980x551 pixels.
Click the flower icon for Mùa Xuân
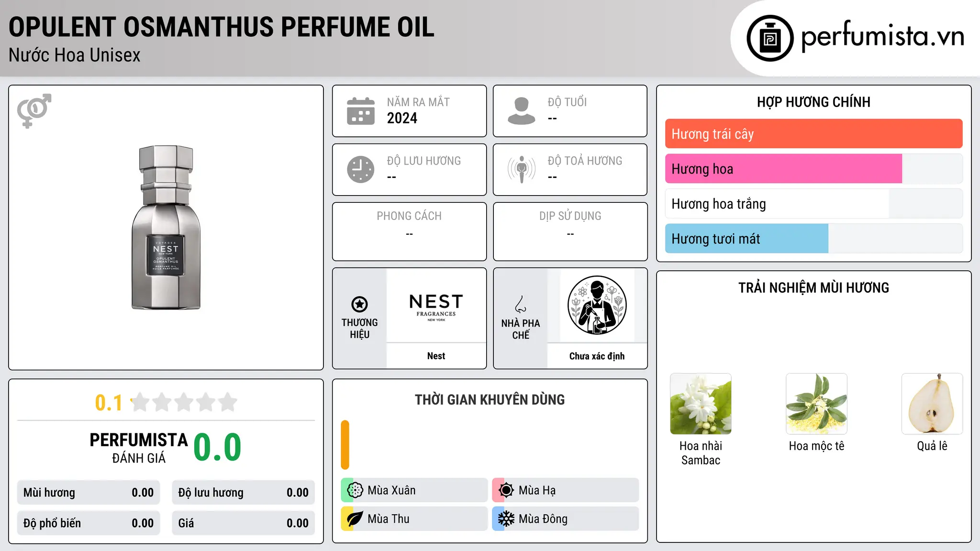pos(355,490)
